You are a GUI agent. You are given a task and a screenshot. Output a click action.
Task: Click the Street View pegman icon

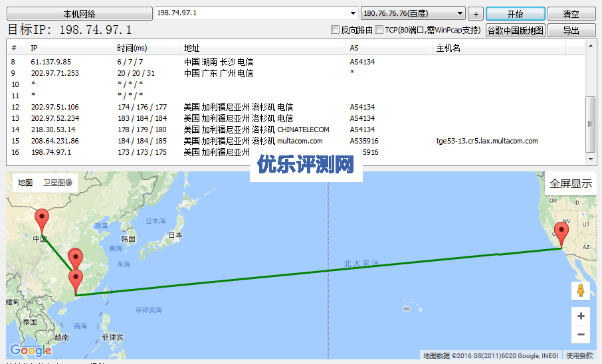(x=581, y=290)
